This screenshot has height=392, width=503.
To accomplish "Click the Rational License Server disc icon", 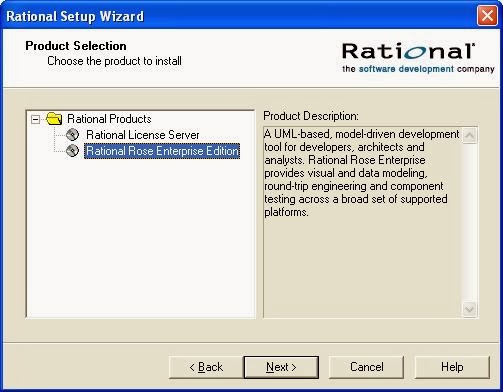I will point(72,135).
